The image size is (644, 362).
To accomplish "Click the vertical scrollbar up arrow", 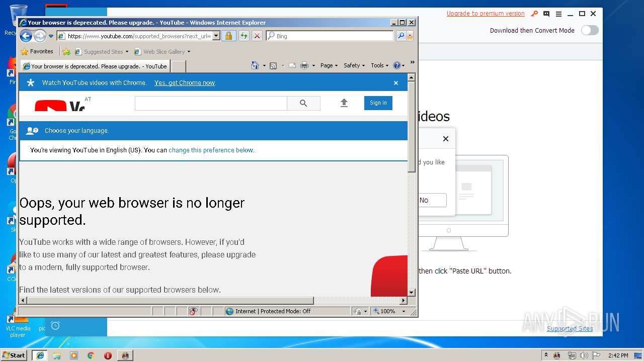I will click(x=412, y=77).
